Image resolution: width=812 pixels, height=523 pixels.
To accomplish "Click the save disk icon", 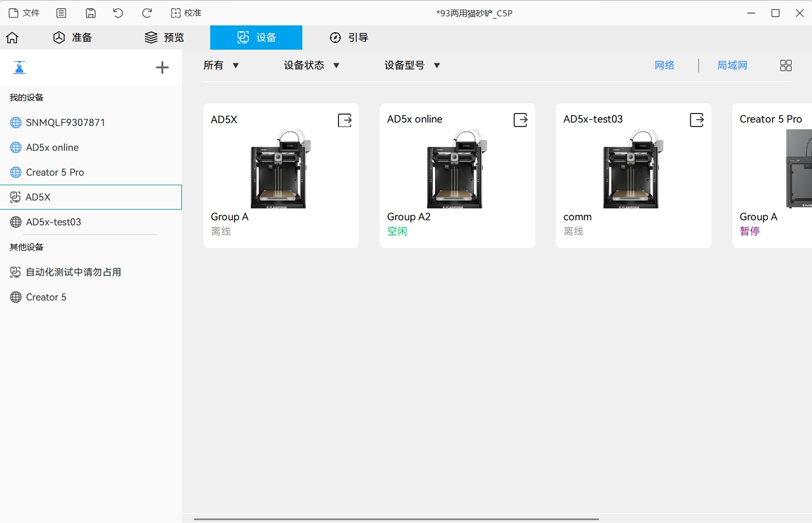I will click(90, 13).
